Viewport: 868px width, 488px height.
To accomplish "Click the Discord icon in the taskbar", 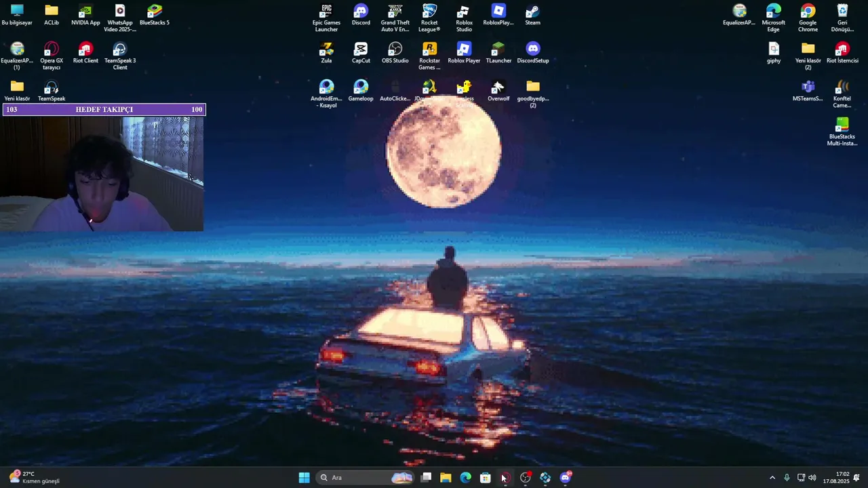I will [566, 478].
